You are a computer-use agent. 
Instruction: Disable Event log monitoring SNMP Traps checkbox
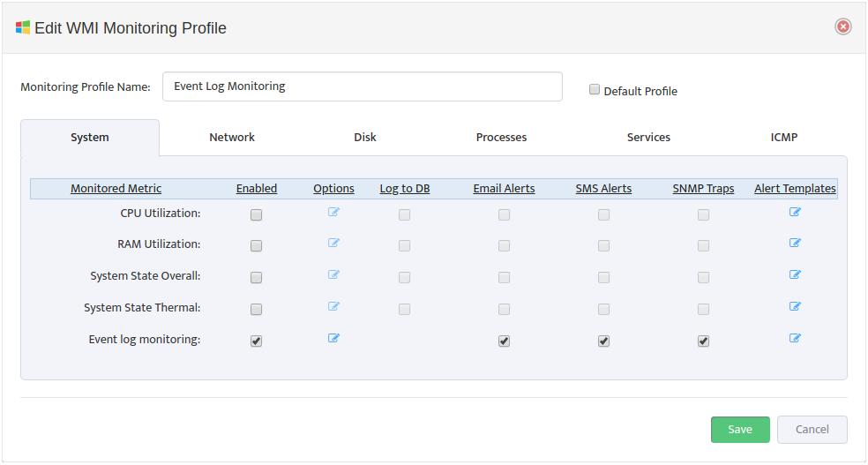[703, 341]
